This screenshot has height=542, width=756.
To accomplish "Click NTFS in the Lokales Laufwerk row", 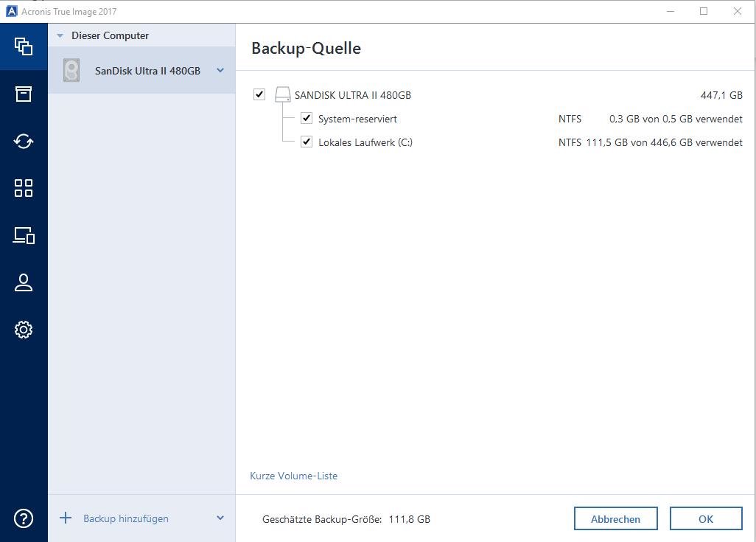I will (x=570, y=142).
